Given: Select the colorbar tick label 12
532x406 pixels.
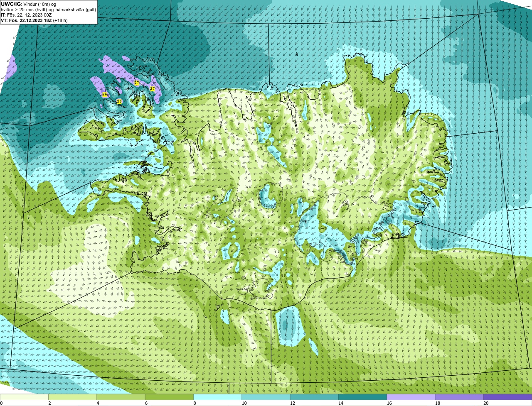Looking at the screenshot, I should tap(292, 403).
